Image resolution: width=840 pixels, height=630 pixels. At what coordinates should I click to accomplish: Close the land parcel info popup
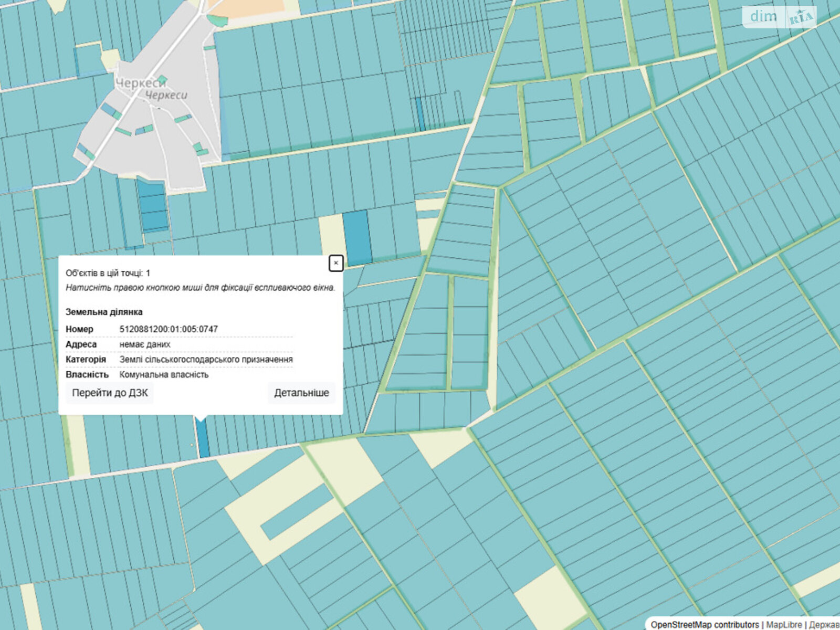click(336, 263)
